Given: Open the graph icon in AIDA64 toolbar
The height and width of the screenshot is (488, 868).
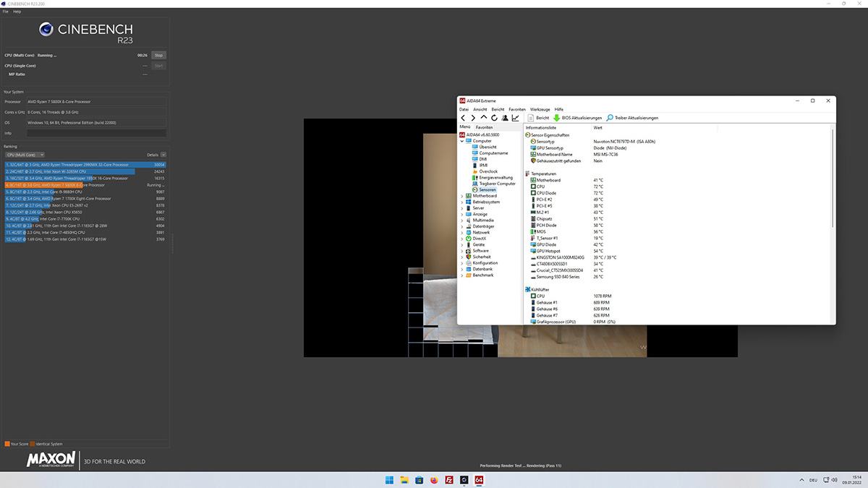Looking at the screenshot, I should pyautogui.click(x=515, y=118).
